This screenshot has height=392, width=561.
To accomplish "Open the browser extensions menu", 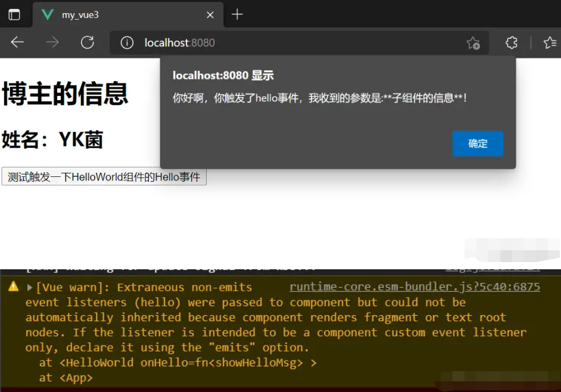I will pyautogui.click(x=511, y=43).
